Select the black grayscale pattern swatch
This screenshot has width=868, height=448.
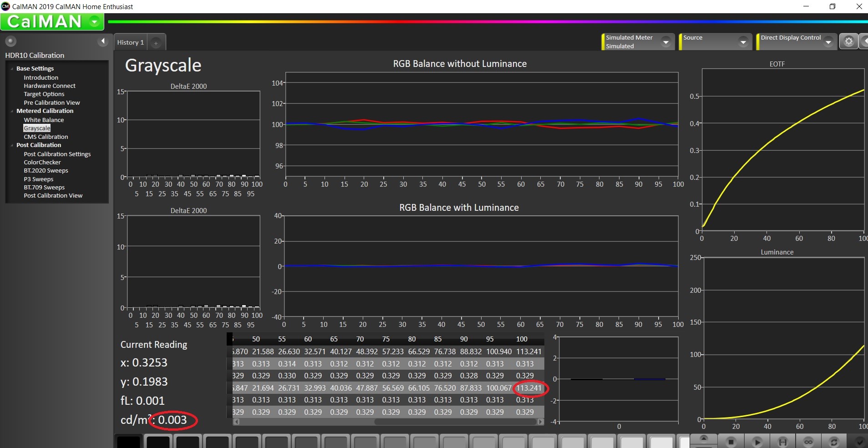coord(128,442)
